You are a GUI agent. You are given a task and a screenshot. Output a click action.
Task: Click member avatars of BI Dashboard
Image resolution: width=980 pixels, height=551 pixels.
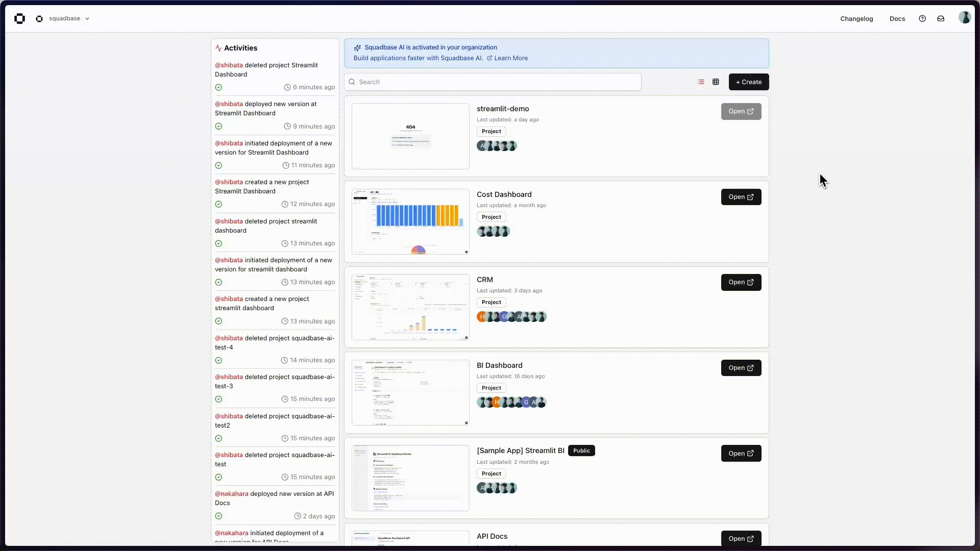[x=511, y=403]
